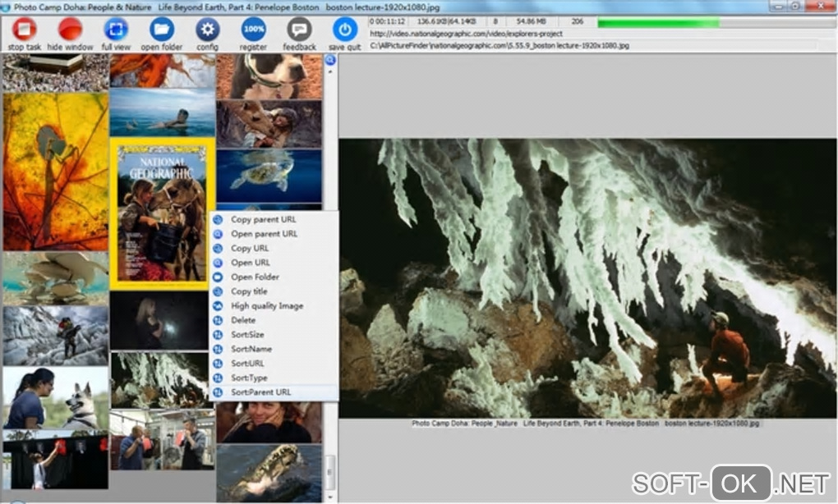Select Copy URL in context menu
838x504 pixels.
click(250, 248)
